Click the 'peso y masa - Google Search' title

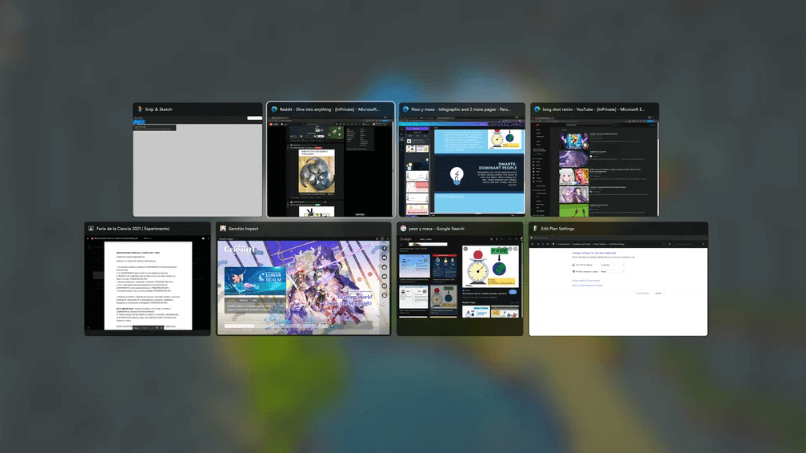point(436,228)
